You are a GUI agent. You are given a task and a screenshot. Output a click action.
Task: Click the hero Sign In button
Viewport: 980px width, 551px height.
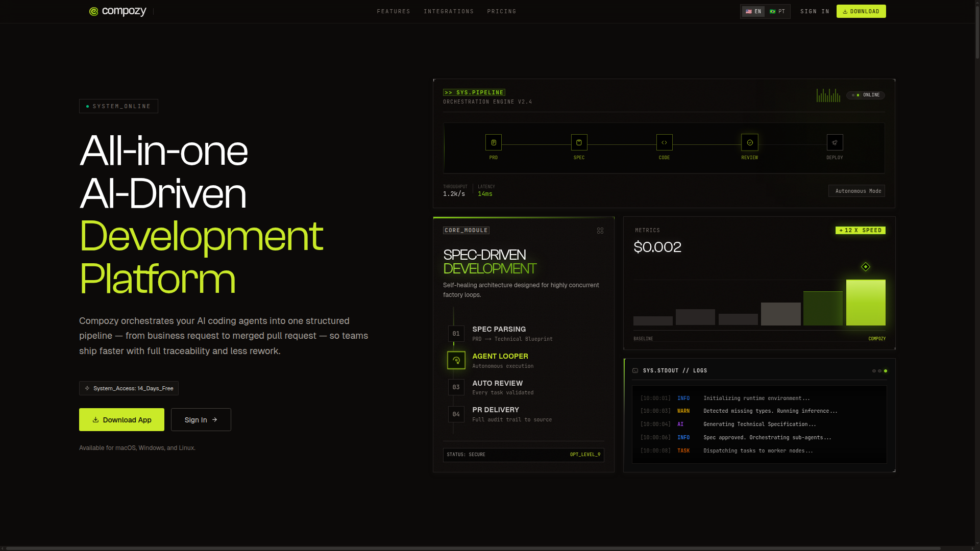(x=201, y=420)
